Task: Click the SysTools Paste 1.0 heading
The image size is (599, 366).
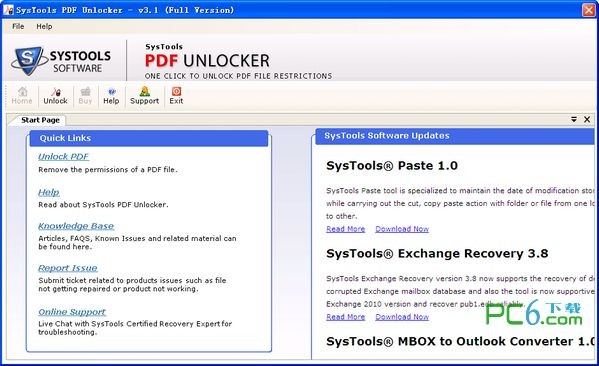Action: click(392, 165)
